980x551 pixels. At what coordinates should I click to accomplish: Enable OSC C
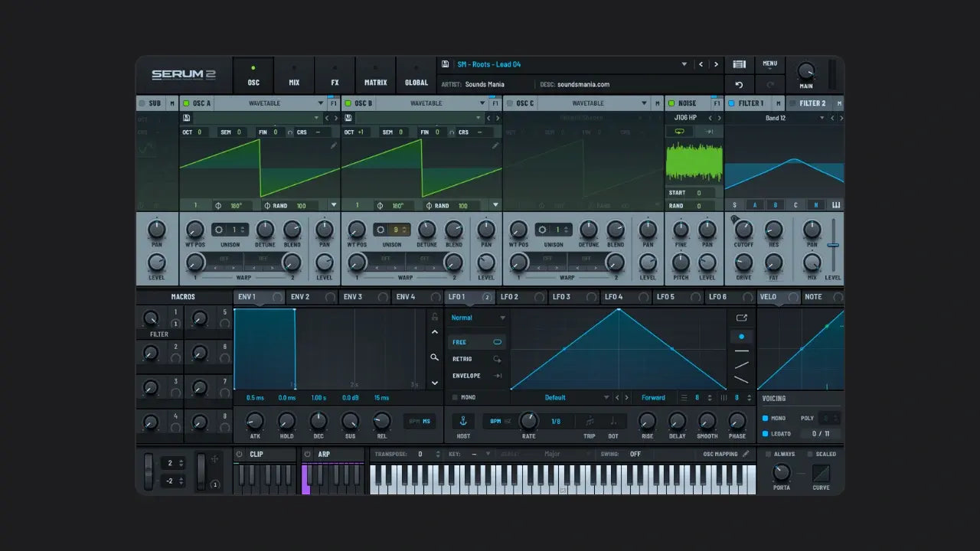point(509,103)
